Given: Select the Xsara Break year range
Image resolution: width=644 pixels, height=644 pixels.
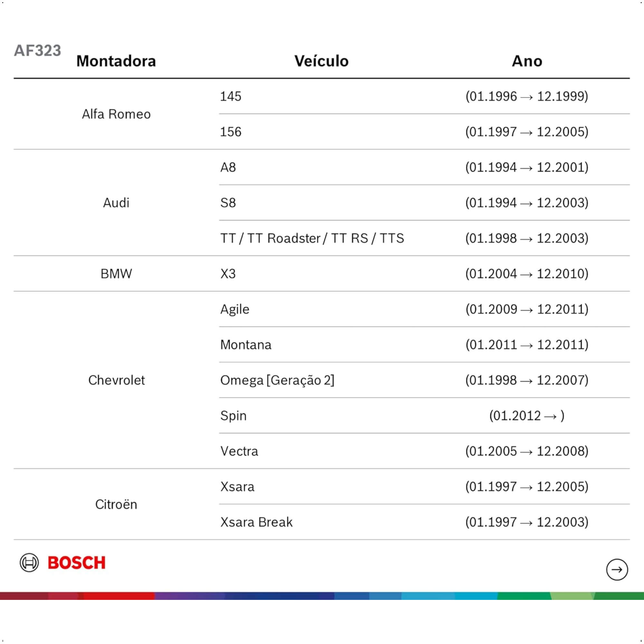Looking at the screenshot, I should click(x=527, y=522).
